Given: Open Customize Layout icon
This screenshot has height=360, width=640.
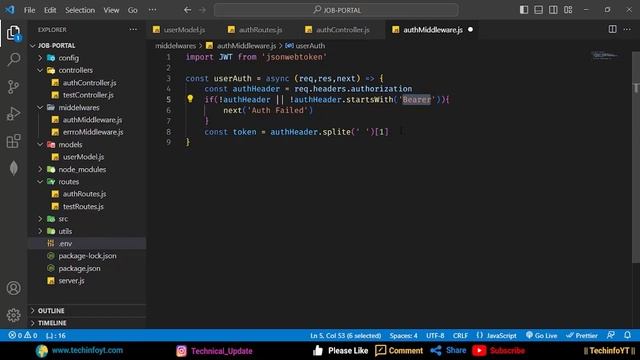Looking at the screenshot, I should tap(568, 10).
